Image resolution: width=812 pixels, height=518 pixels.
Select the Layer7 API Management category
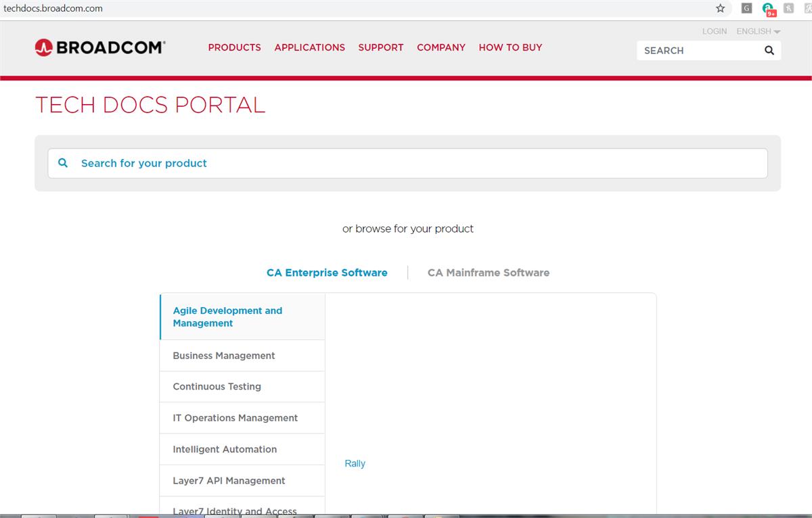tap(229, 480)
